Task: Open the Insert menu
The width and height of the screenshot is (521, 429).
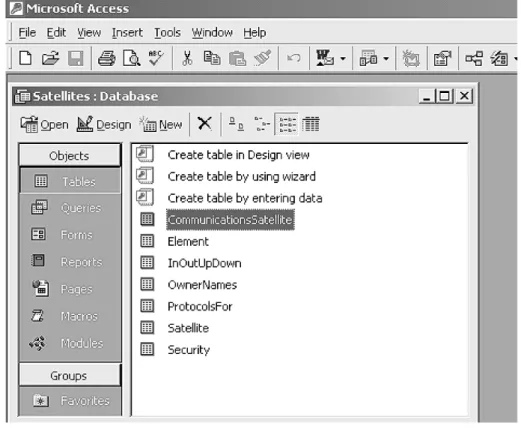Action: 127,33
